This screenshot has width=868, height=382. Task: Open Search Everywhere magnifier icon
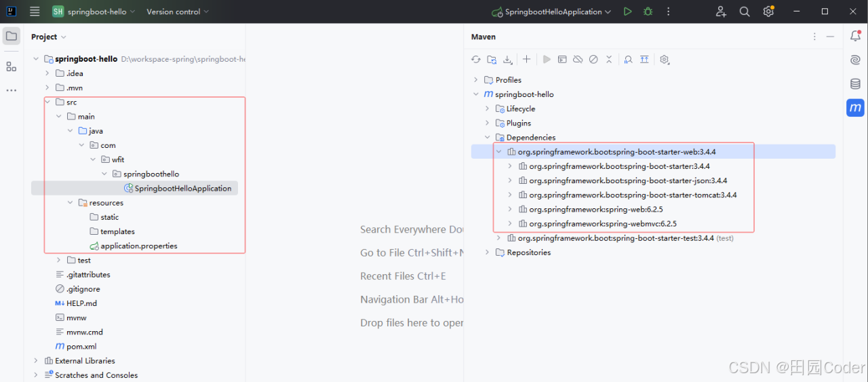[x=745, y=12]
